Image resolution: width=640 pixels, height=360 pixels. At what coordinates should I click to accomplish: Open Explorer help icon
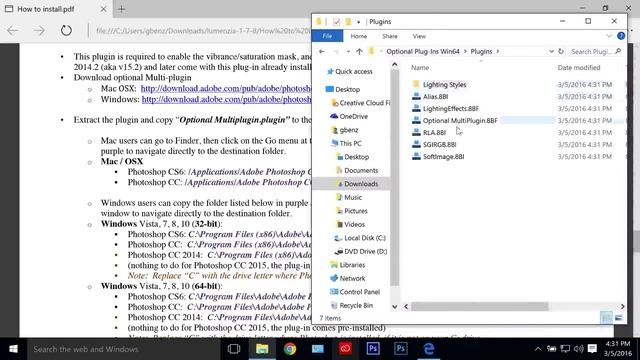pyautogui.click(x=621, y=36)
